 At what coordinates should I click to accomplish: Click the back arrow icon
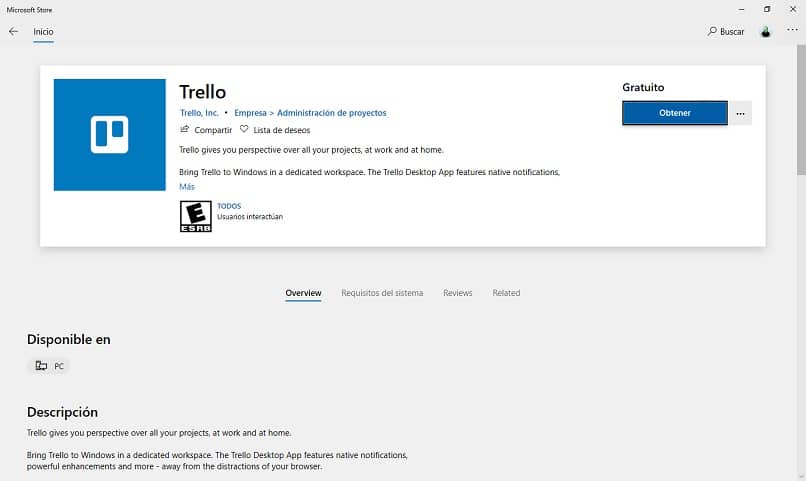point(13,32)
